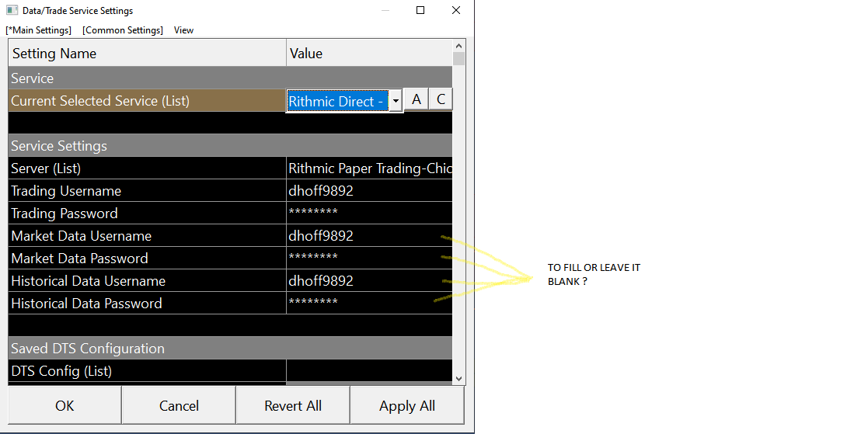
Task: Edit the Market Data Username value
Action: tap(369, 236)
